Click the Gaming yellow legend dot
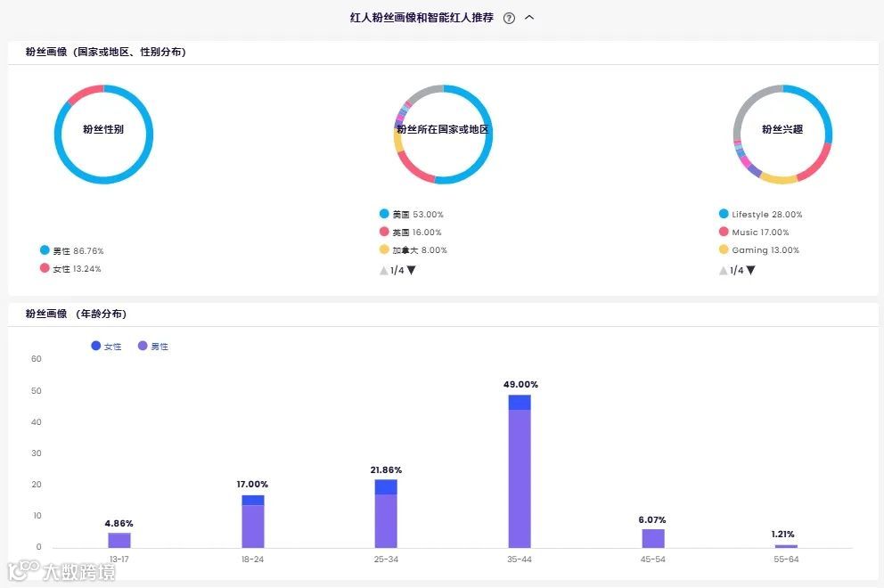 (x=724, y=249)
